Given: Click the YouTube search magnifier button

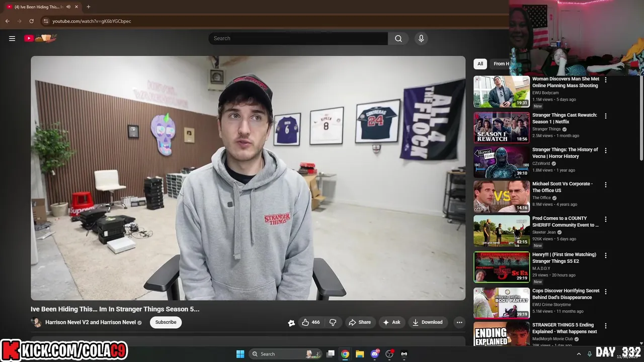Looking at the screenshot, I should click(398, 38).
